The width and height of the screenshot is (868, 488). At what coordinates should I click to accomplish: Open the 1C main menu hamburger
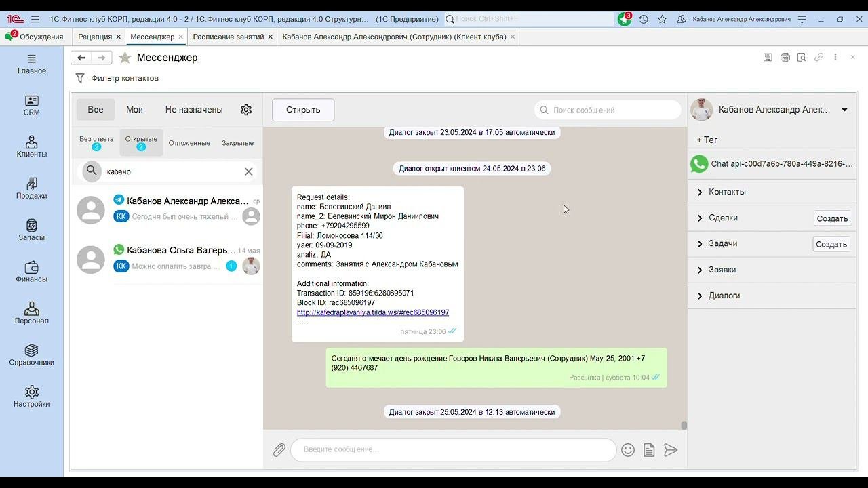(x=35, y=19)
